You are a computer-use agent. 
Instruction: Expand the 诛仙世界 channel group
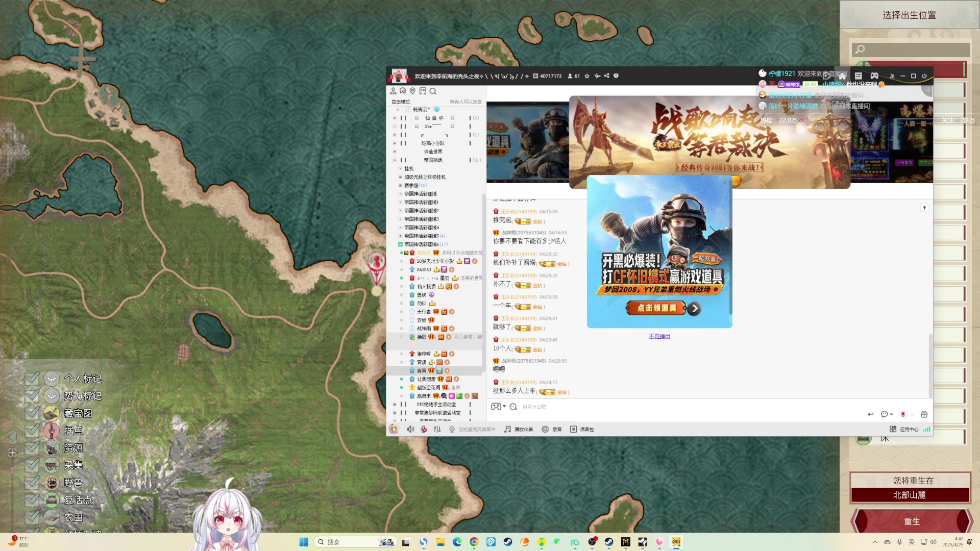(395, 152)
